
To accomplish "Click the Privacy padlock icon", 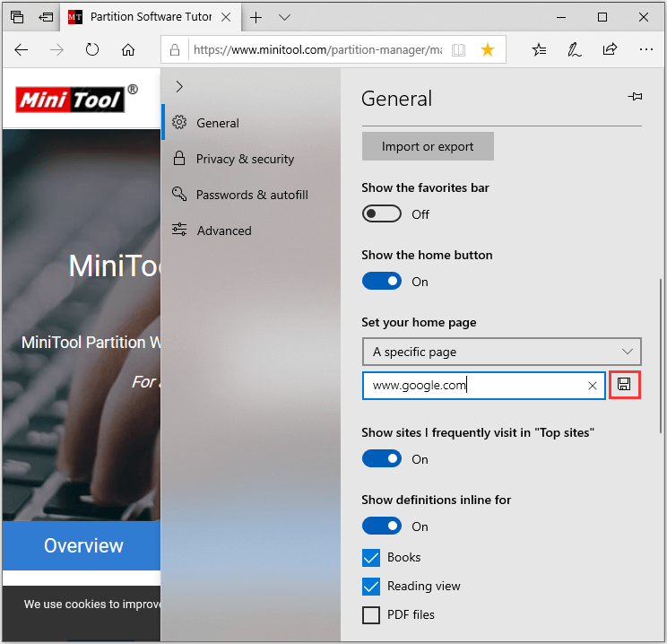I will [x=179, y=158].
